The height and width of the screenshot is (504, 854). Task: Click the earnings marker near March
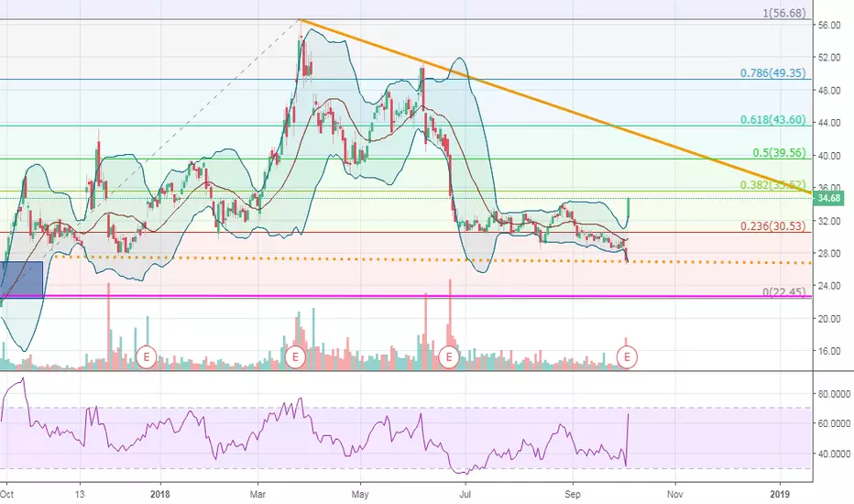295,356
